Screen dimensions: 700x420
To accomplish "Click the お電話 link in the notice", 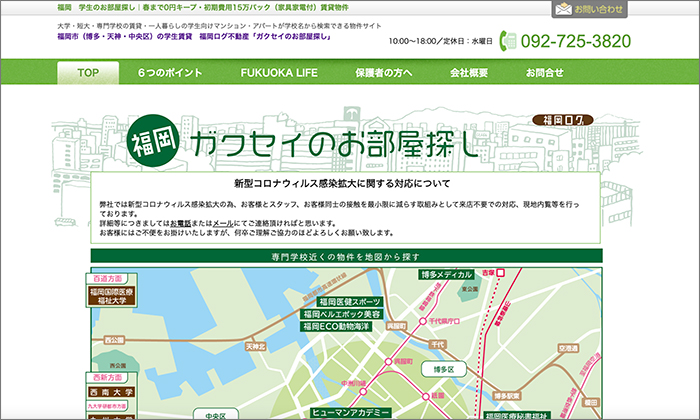I will [180, 223].
